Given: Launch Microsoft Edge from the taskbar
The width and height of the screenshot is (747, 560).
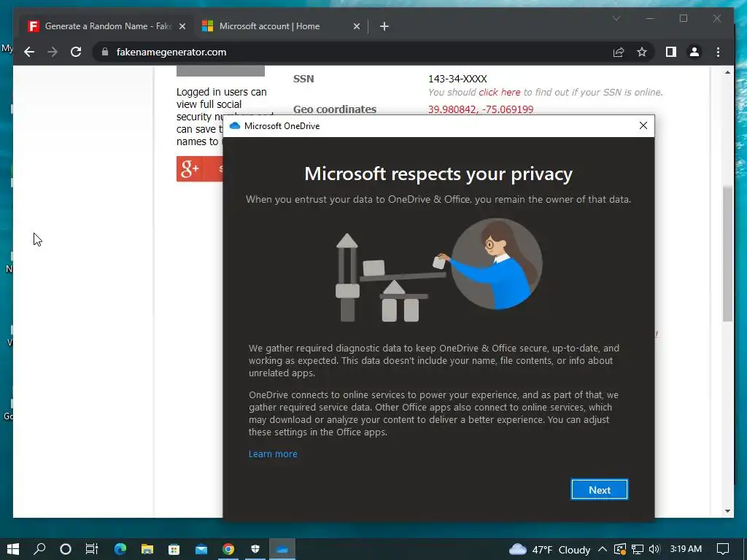Looking at the screenshot, I should pyautogui.click(x=120, y=549).
